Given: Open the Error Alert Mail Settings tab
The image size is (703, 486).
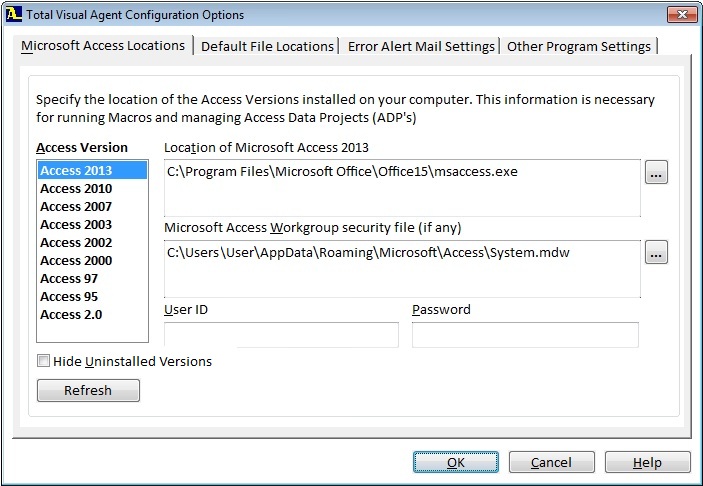Looking at the screenshot, I should coord(421,46).
